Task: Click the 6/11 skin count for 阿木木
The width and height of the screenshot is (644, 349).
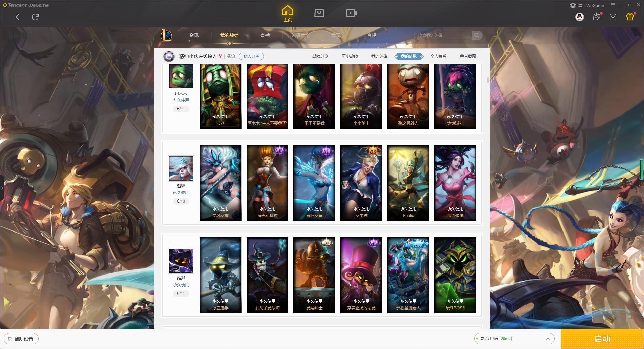Action: [x=181, y=109]
